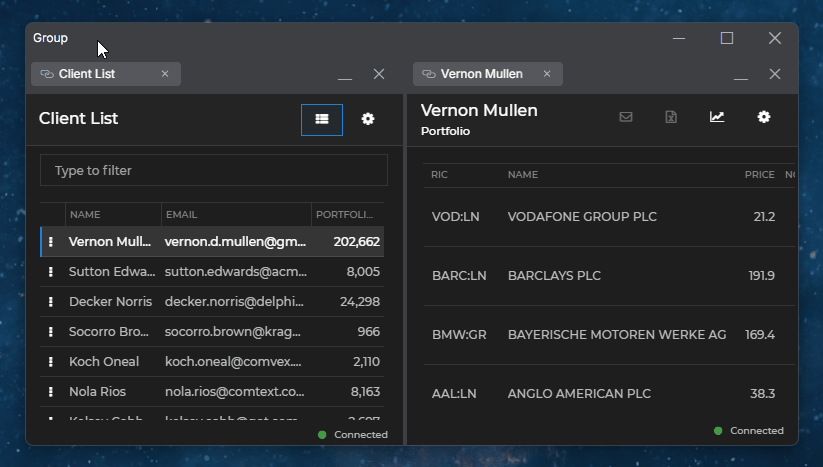Screen dimensions: 823x467
Task: Sort by RIC column header
Action: coord(439,175)
